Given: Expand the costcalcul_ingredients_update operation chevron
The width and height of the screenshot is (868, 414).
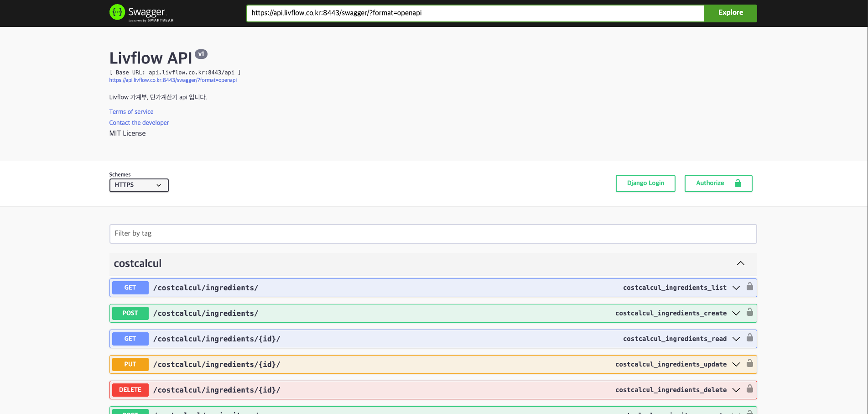Looking at the screenshot, I should 736,364.
